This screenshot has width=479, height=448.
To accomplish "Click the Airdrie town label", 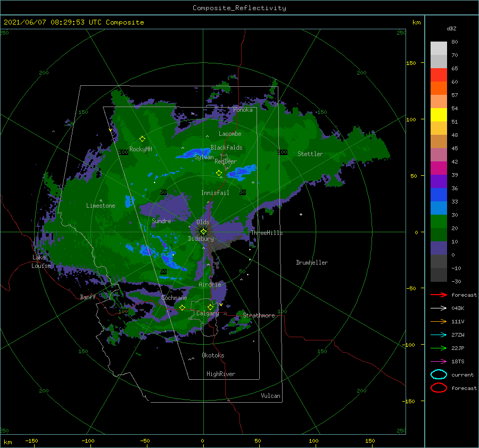I will pyautogui.click(x=210, y=284).
